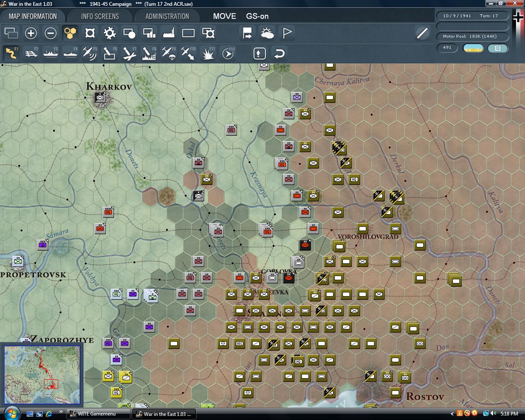This screenshot has width=525, height=420.
Task: Choose the F3 naval transport mode
Action: [x=51, y=53]
